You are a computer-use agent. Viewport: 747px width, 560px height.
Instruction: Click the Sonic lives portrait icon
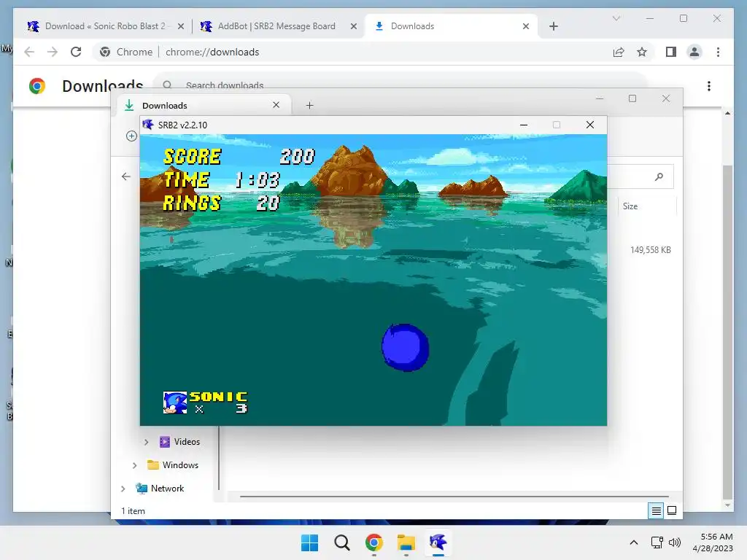point(175,402)
